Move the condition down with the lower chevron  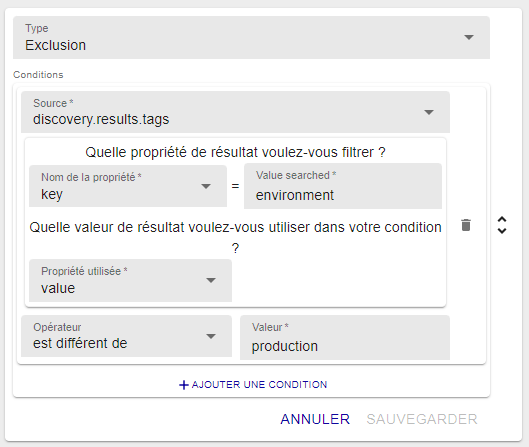click(x=502, y=231)
